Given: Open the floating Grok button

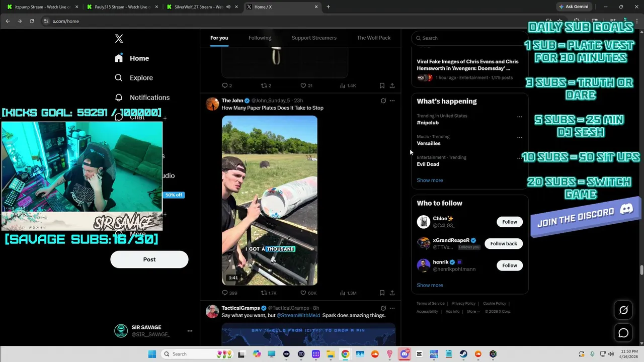Looking at the screenshot, I should click(x=623, y=310).
